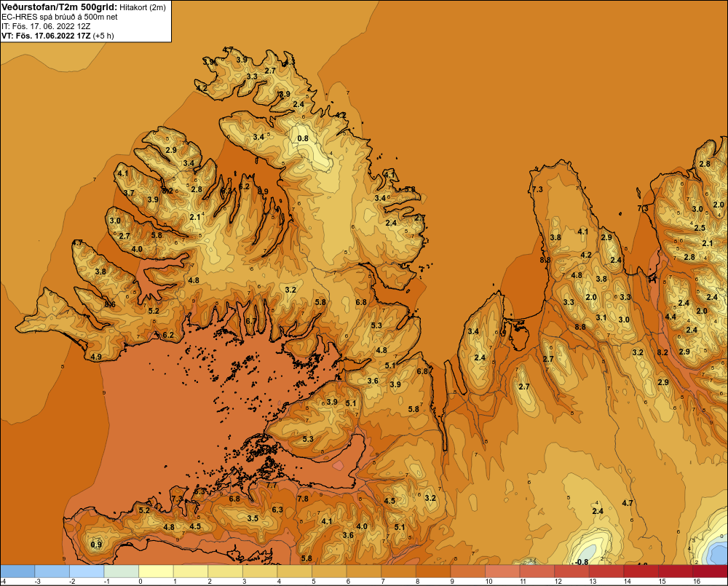Click the "4.4" temperature value
This screenshot has height=586, width=728.
point(670,317)
